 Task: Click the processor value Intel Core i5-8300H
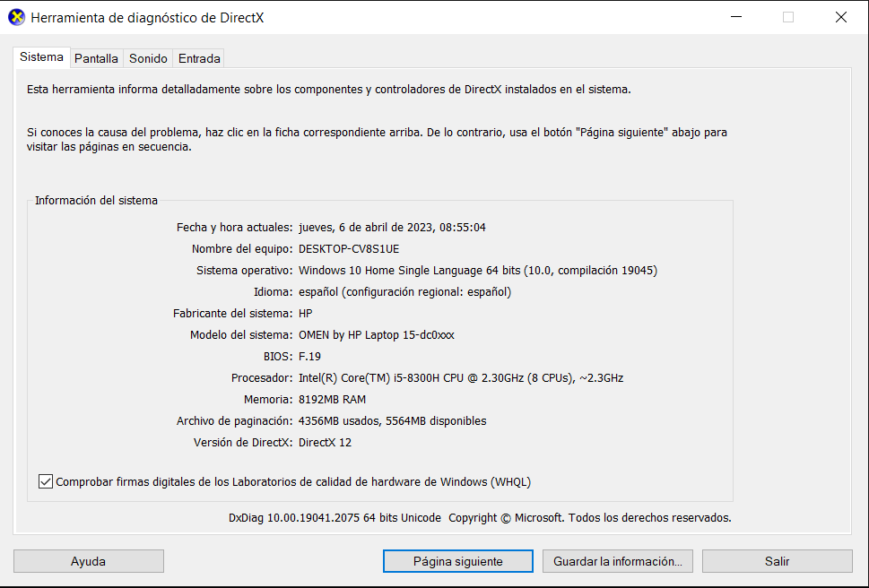tap(461, 378)
